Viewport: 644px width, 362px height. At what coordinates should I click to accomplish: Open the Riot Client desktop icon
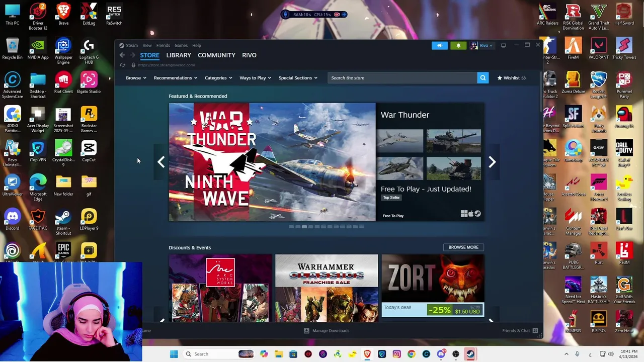63,83
